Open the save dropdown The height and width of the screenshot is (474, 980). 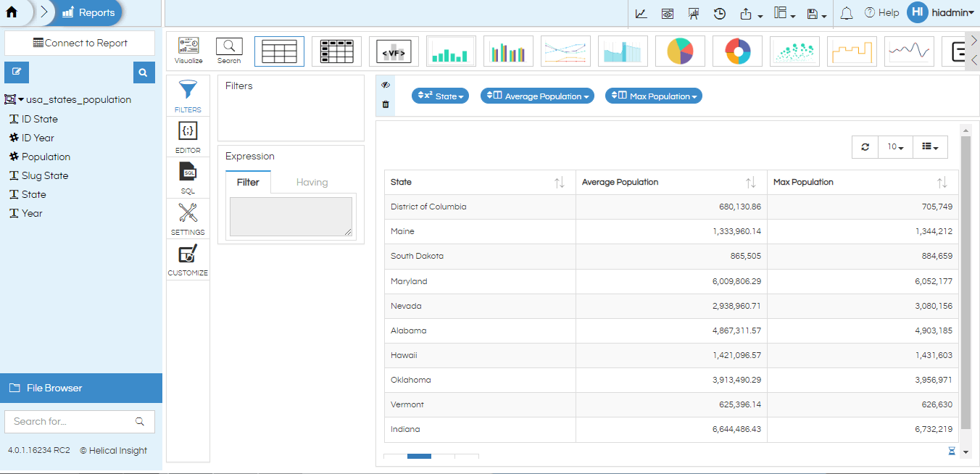point(817,14)
